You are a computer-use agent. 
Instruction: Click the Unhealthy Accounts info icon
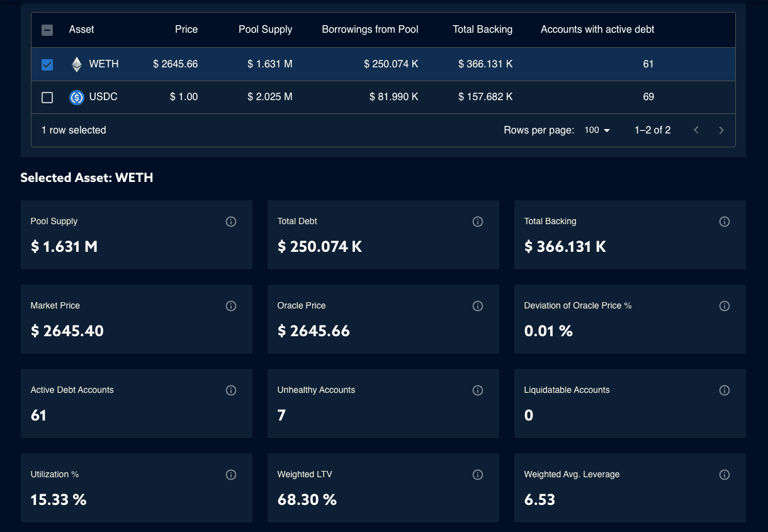(x=478, y=390)
